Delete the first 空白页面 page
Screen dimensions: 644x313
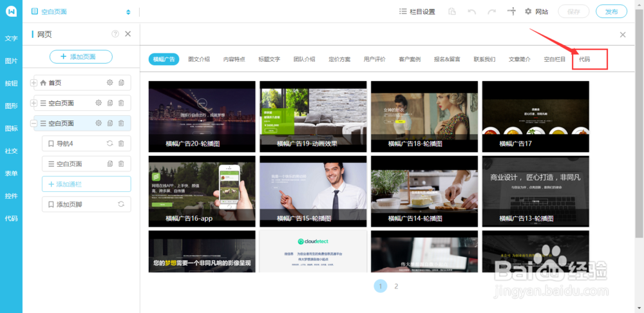pos(121,102)
